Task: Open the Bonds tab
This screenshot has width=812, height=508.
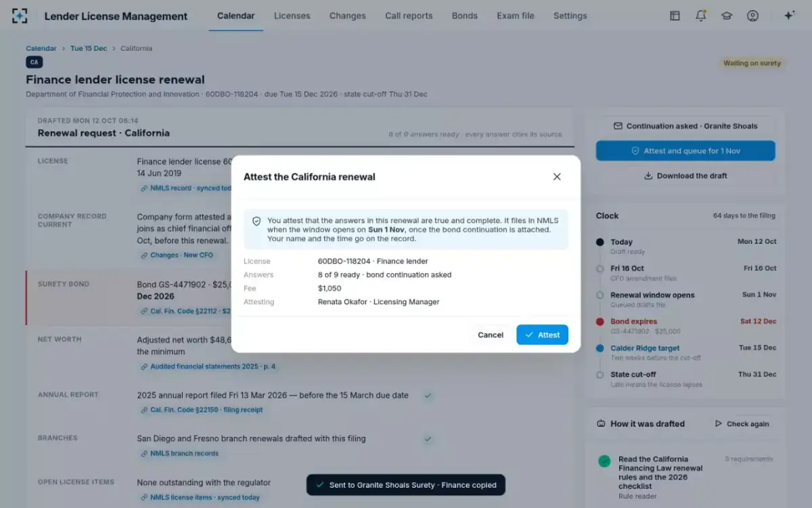Action: (x=465, y=16)
